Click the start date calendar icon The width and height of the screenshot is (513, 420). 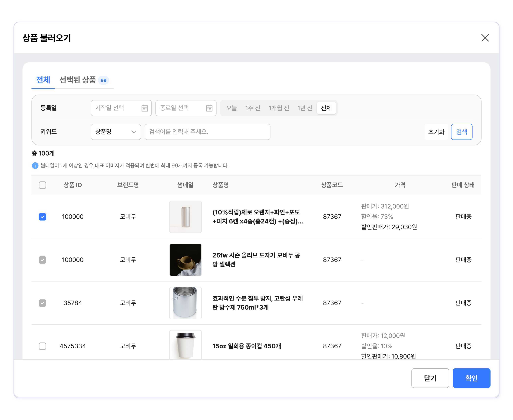[x=144, y=108]
